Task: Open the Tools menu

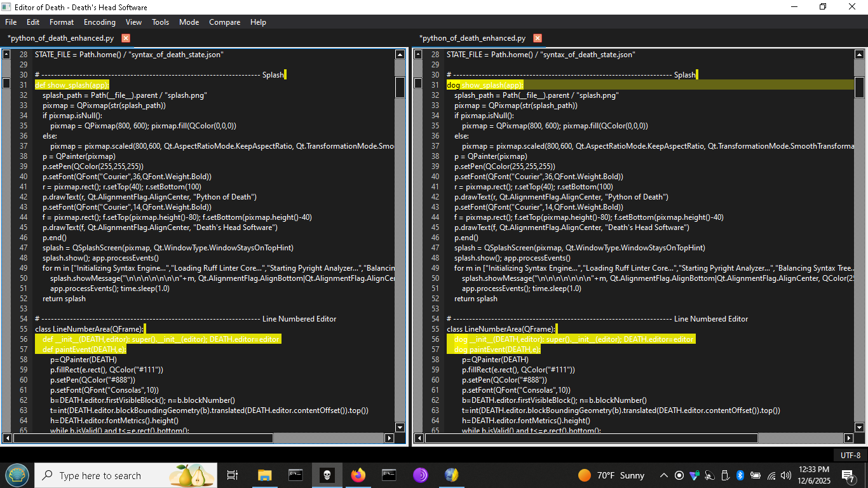Action: click(x=160, y=22)
